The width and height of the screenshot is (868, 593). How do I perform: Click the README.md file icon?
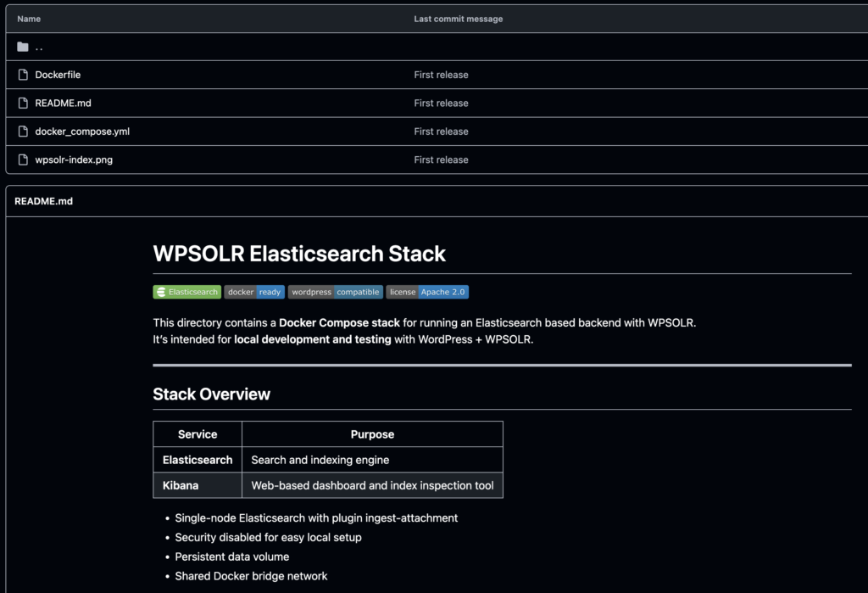(x=23, y=103)
